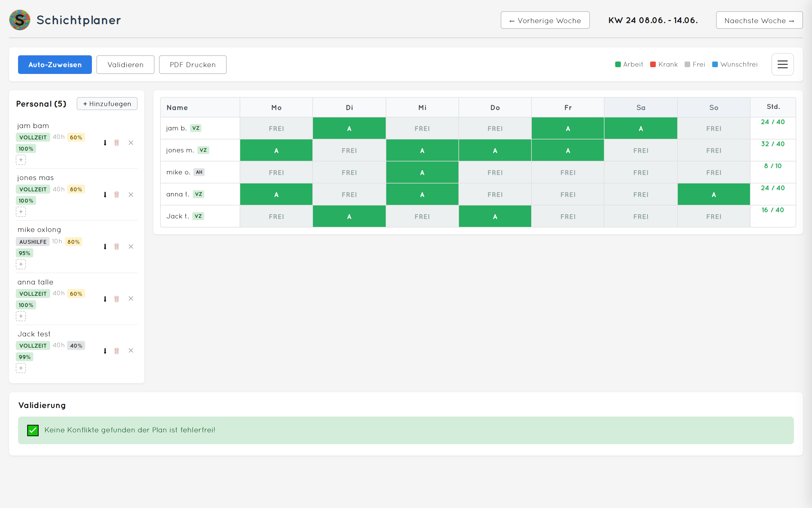Viewport: 812px width, 508px height.
Task: Click AH tag next to mike o.
Action: [199, 172]
